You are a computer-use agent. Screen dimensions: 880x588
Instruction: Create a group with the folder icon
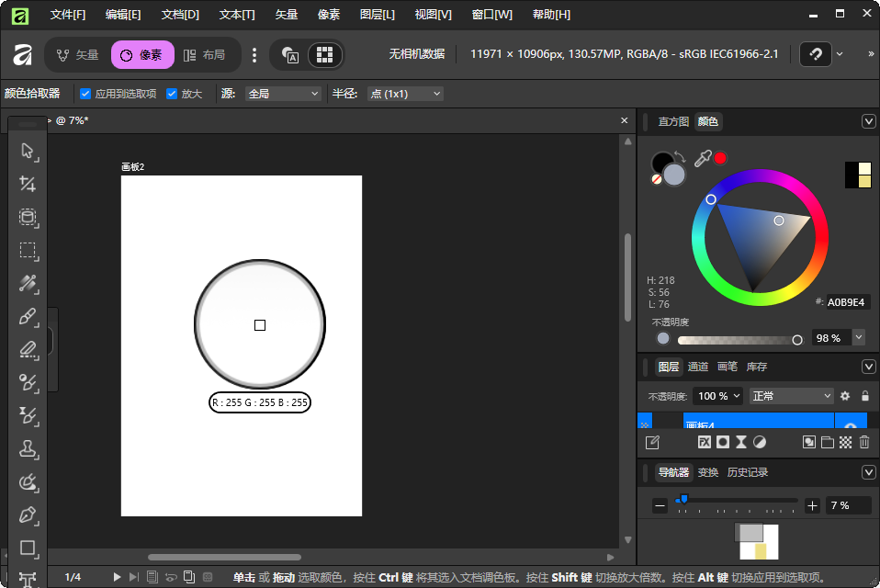click(828, 442)
